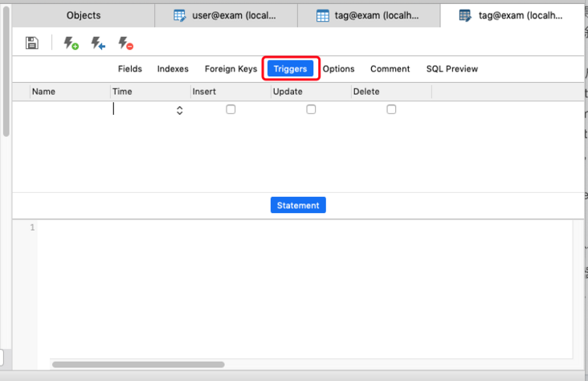This screenshot has width=588, height=381.
Task: Click the trigger Name cell
Action: click(x=70, y=109)
